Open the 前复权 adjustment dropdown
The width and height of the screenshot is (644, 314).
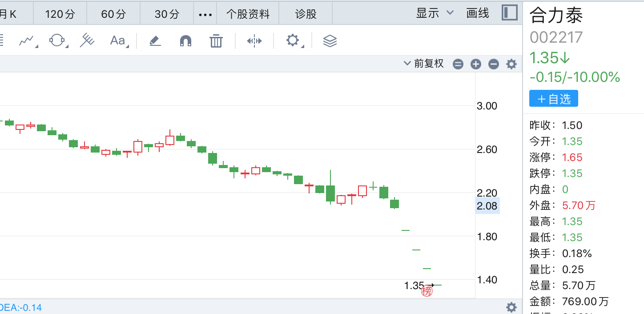(x=423, y=64)
